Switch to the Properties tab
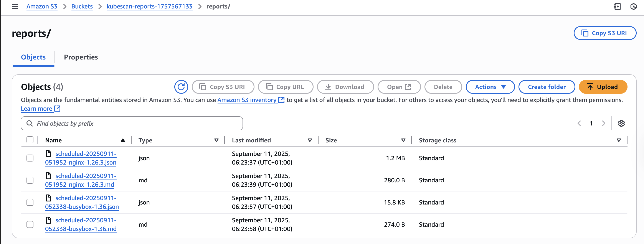The width and height of the screenshot is (644, 244). (81, 57)
